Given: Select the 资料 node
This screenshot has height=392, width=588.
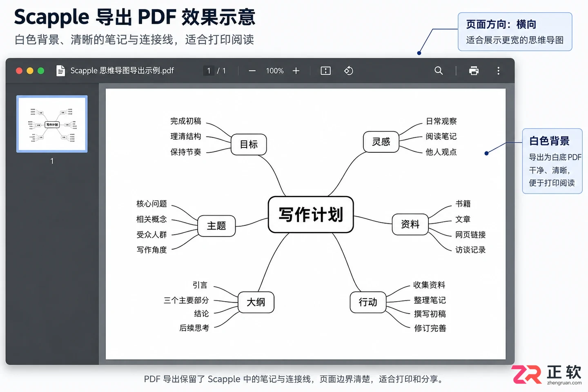Looking at the screenshot, I should click(x=410, y=224).
